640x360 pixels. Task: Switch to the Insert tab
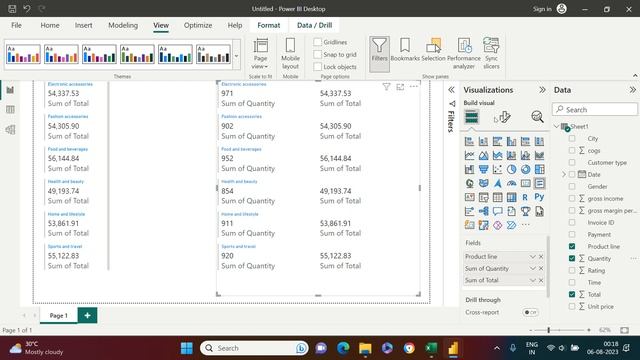pos(83,25)
